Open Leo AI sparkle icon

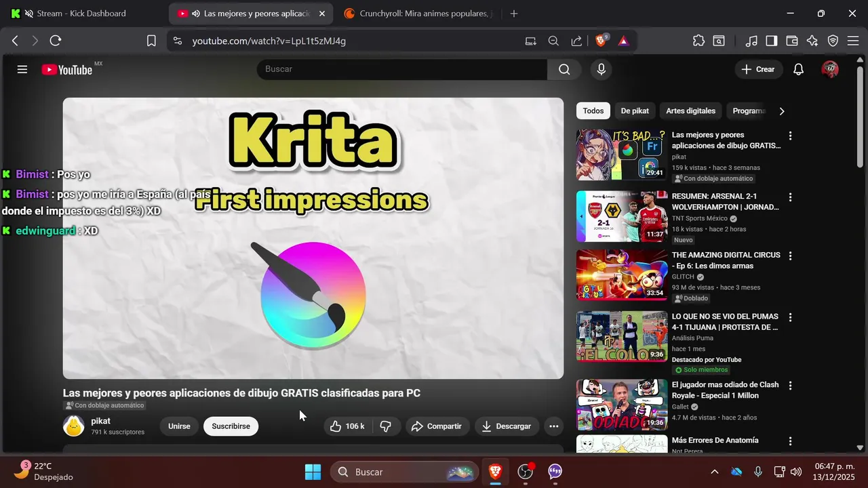(812, 41)
